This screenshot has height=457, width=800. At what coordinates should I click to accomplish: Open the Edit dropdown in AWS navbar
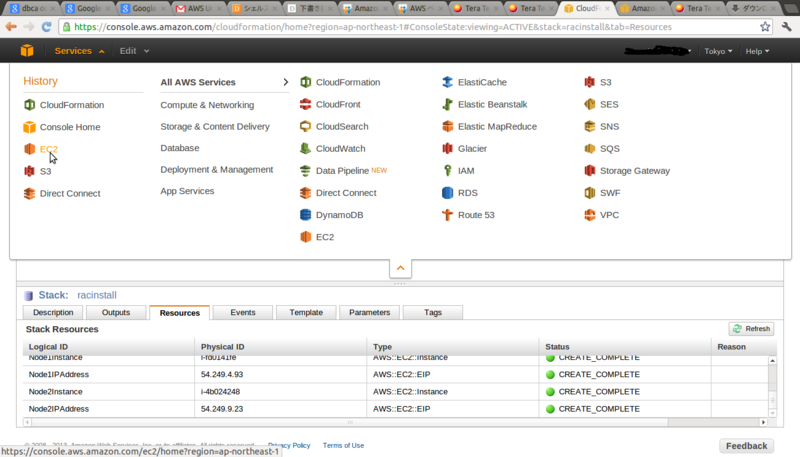[134, 51]
